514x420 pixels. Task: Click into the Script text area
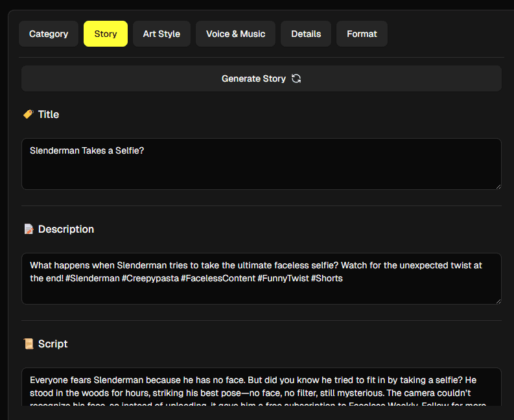click(261, 387)
